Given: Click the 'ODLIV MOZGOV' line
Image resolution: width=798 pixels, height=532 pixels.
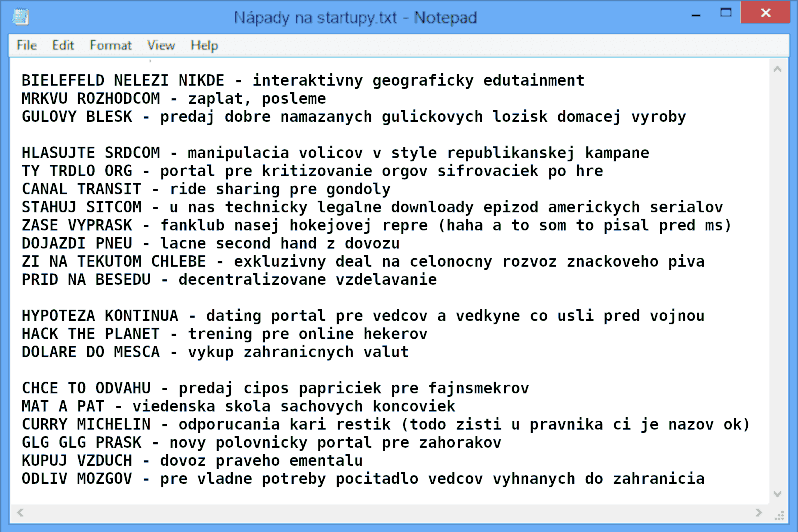Looking at the screenshot, I should pos(363,479).
